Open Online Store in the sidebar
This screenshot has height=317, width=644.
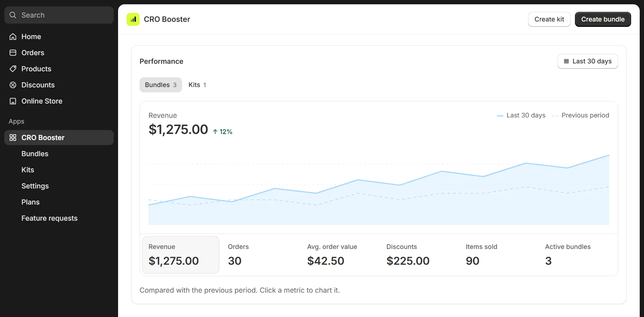click(59, 101)
